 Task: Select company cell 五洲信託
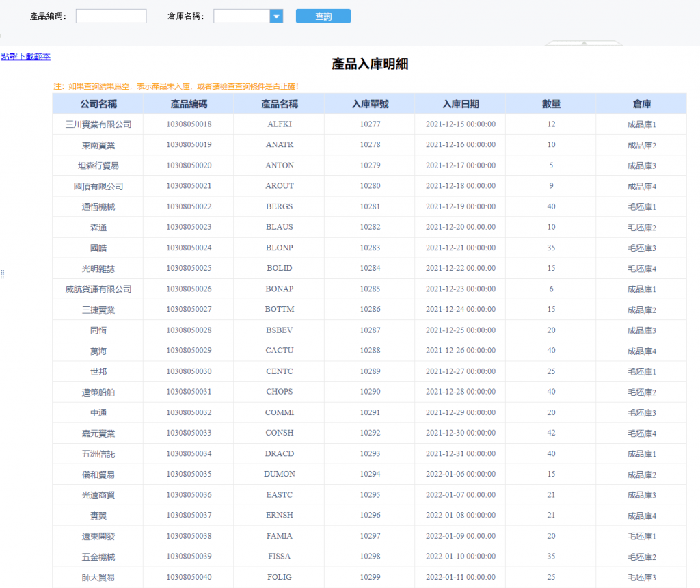[98, 453]
